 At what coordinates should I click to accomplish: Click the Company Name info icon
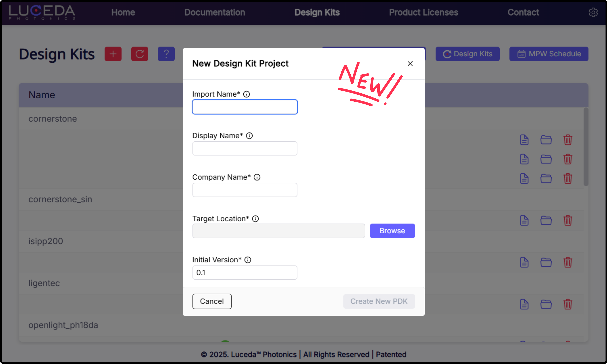(x=257, y=177)
